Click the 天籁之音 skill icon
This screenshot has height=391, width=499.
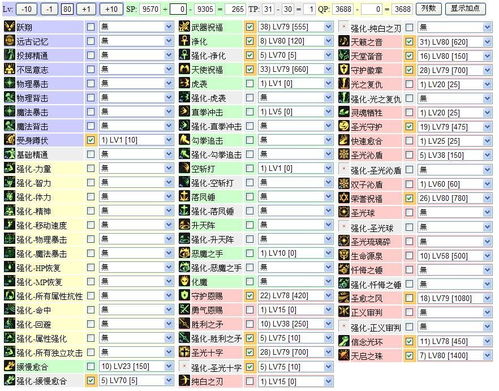(344, 41)
